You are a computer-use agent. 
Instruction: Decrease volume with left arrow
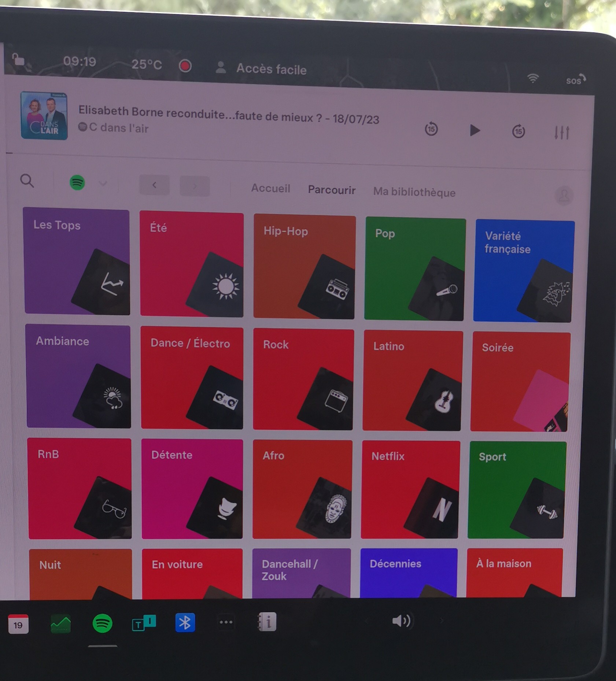click(x=367, y=621)
